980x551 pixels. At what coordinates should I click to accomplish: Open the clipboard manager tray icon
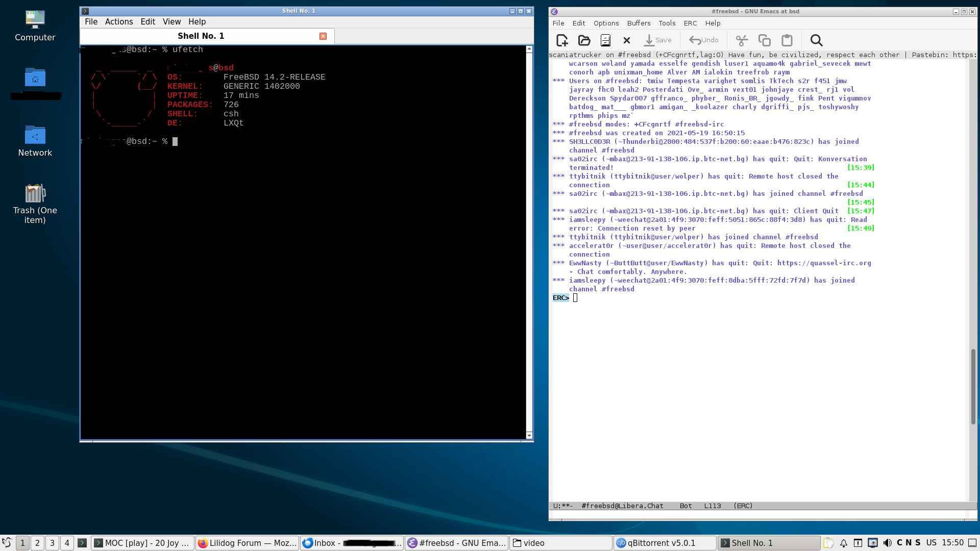pos(828,543)
